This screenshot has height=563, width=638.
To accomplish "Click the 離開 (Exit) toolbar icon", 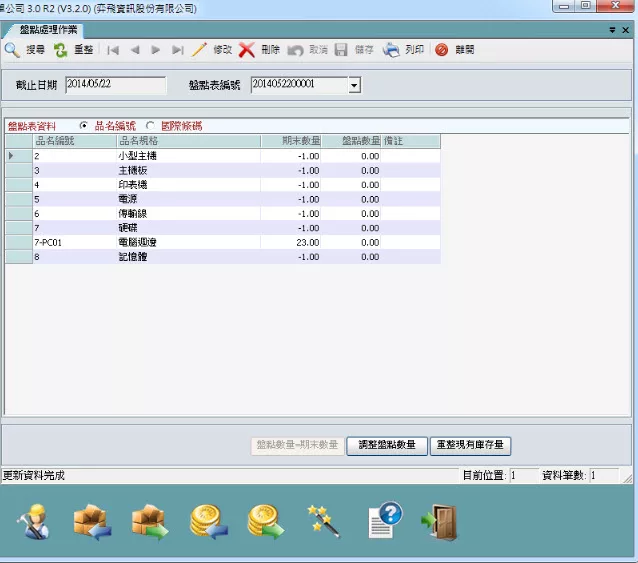I will pyautogui.click(x=442, y=49).
